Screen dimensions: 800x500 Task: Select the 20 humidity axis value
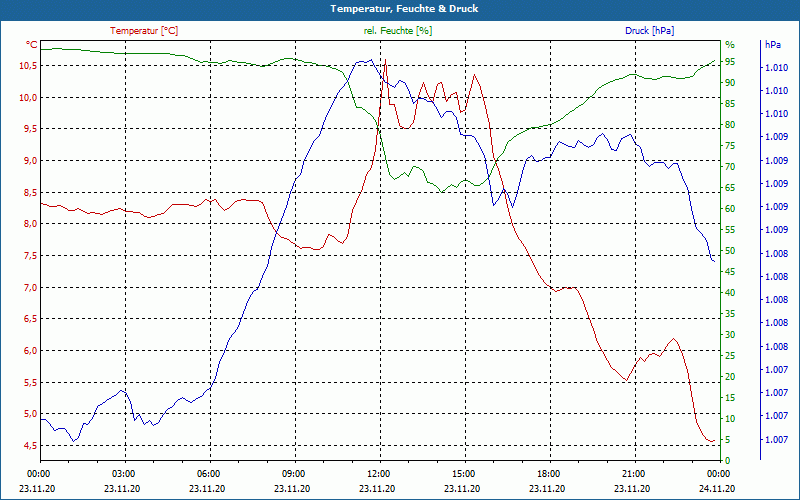(730, 377)
